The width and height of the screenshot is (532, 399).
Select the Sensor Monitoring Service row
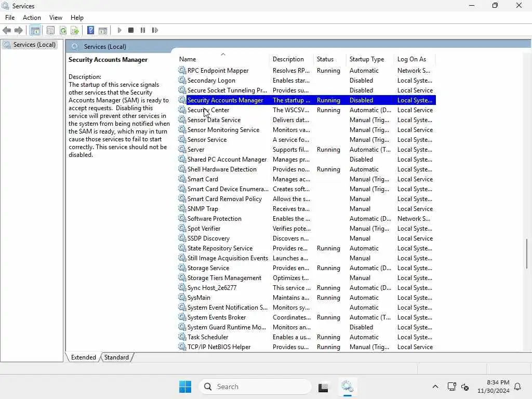(307, 129)
